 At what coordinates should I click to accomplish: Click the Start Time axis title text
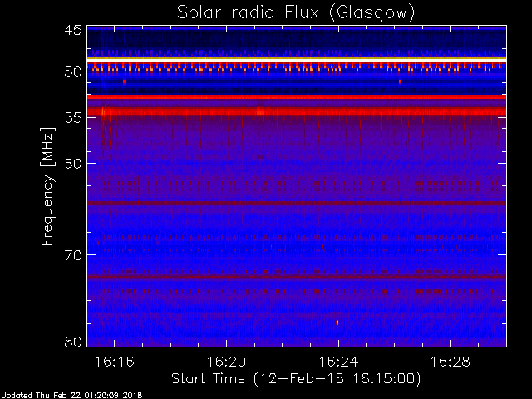(296, 379)
